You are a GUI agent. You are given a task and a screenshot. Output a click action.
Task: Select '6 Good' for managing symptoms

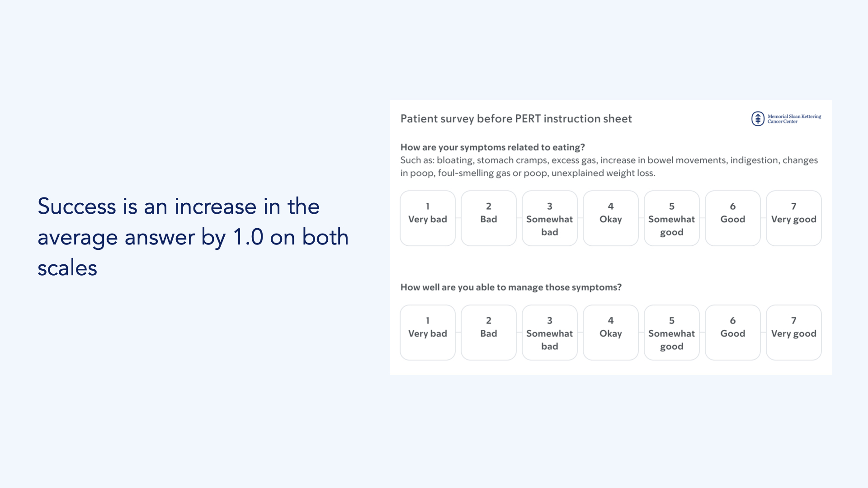(x=732, y=333)
